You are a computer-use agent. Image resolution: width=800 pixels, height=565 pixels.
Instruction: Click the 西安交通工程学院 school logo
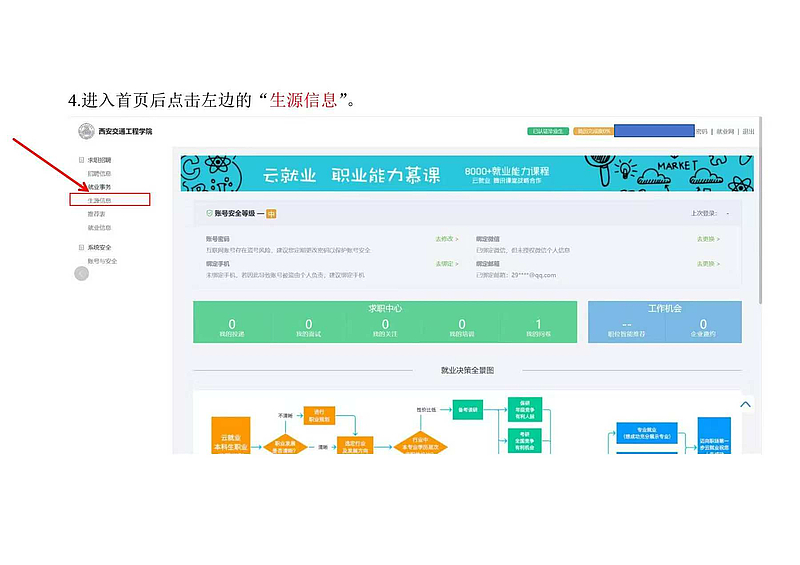coord(87,131)
